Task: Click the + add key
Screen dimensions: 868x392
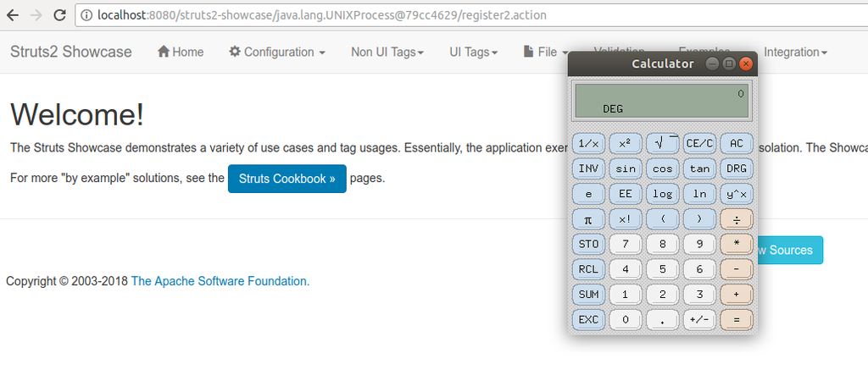Action: click(737, 295)
